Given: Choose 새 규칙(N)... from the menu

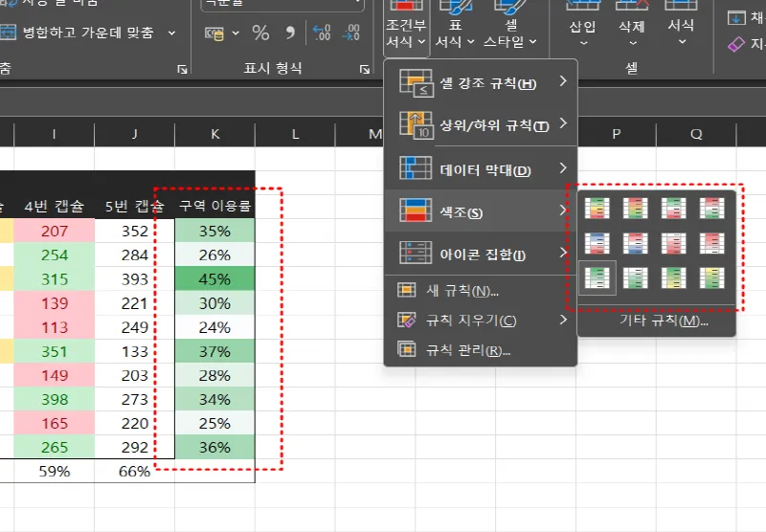Looking at the screenshot, I should tap(481, 291).
